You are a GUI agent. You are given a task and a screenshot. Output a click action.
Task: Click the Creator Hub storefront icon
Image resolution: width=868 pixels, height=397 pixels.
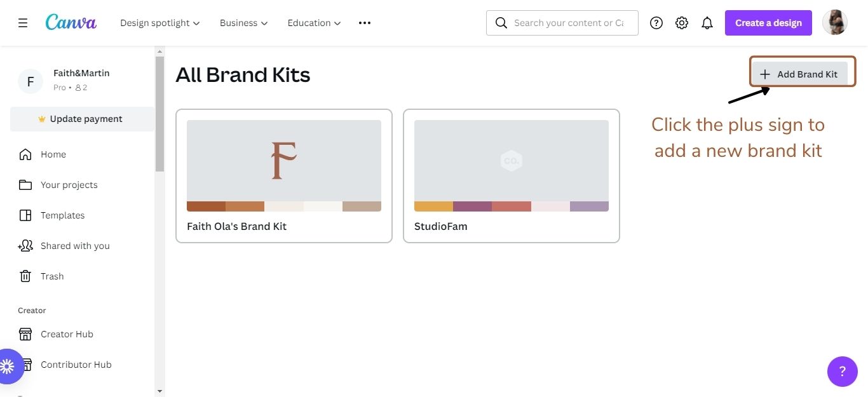click(x=25, y=334)
